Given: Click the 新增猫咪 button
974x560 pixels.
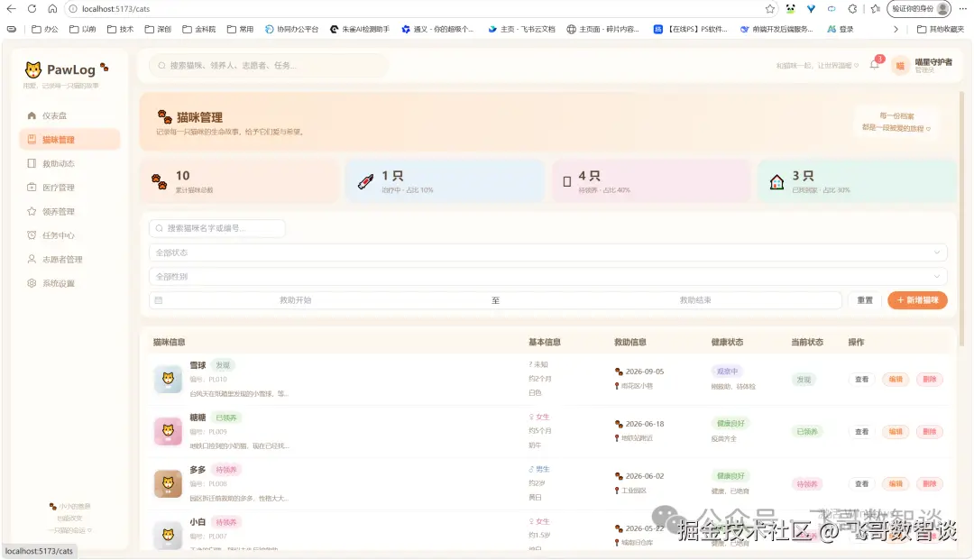Looking at the screenshot, I should pyautogui.click(x=917, y=300).
